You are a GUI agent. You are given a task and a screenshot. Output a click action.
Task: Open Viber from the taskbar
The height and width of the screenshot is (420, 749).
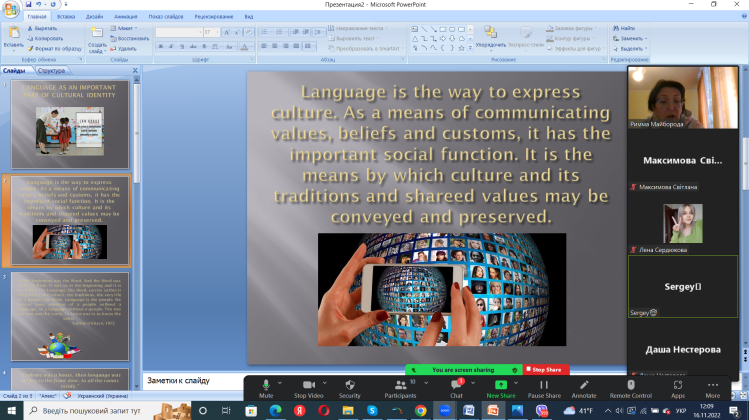(541, 410)
